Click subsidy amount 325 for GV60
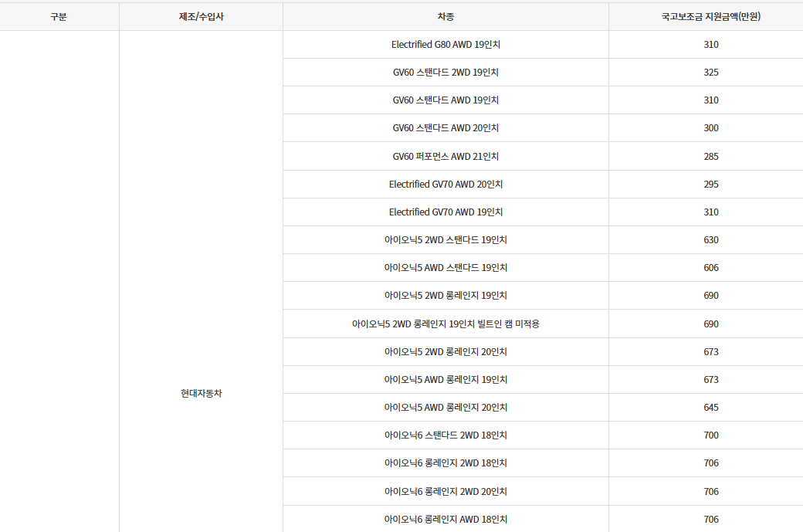Viewport: 803px width, 532px height. click(x=711, y=73)
